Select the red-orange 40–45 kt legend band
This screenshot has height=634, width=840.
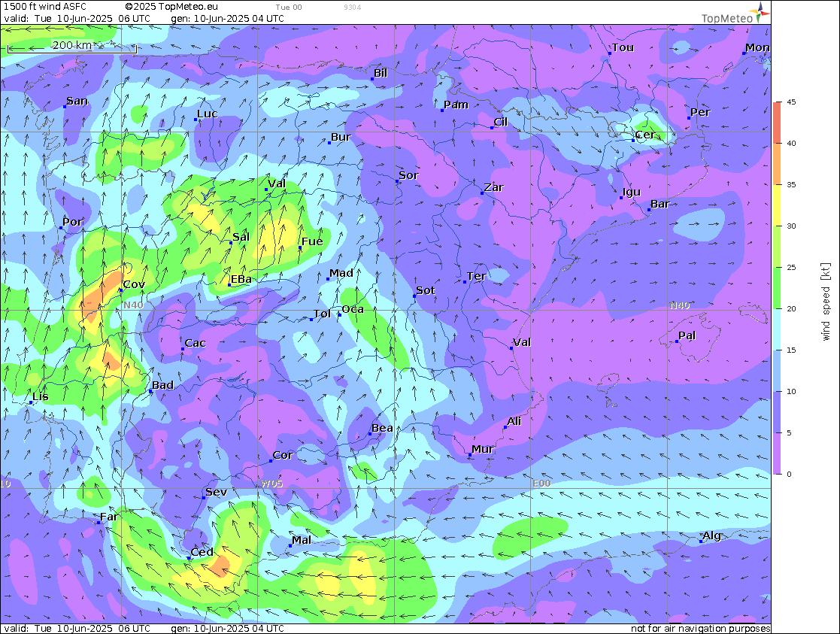[777, 123]
